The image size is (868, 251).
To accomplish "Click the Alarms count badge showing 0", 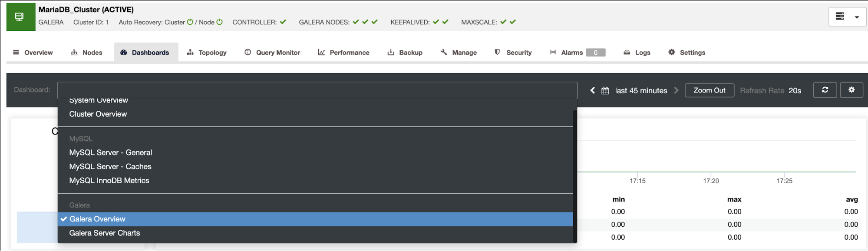I will click(x=596, y=53).
